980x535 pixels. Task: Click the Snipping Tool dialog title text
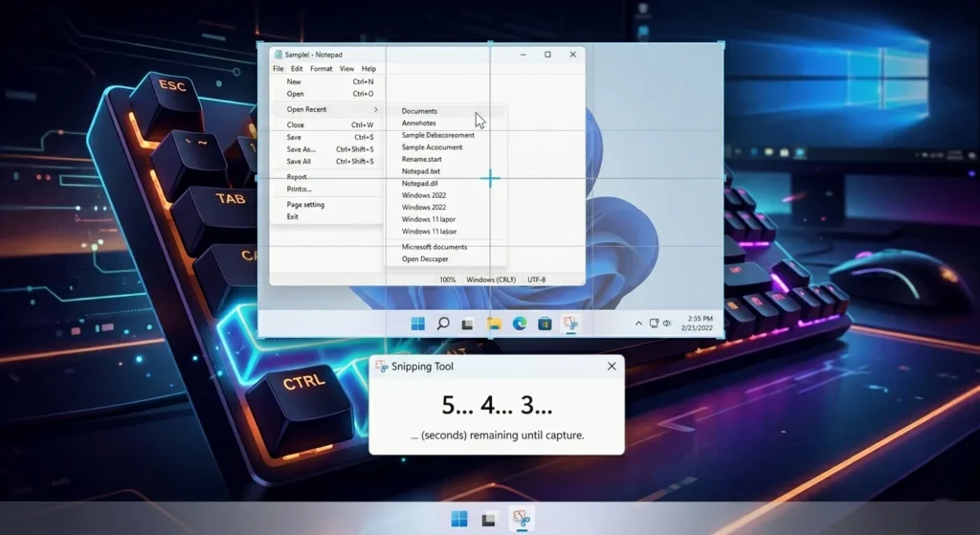point(422,367)
